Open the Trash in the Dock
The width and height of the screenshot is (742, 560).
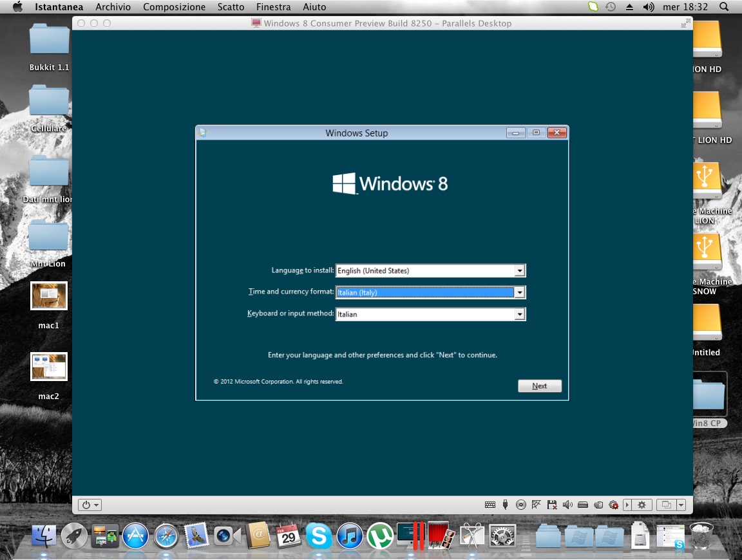tap(701, 536)
